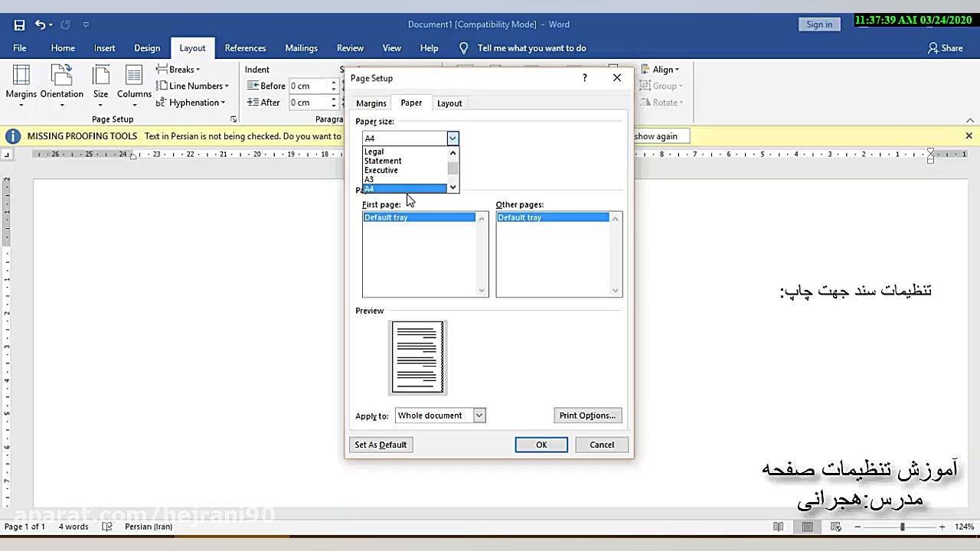
Task: Click the Print Options button
Action: tap(586, 416)
